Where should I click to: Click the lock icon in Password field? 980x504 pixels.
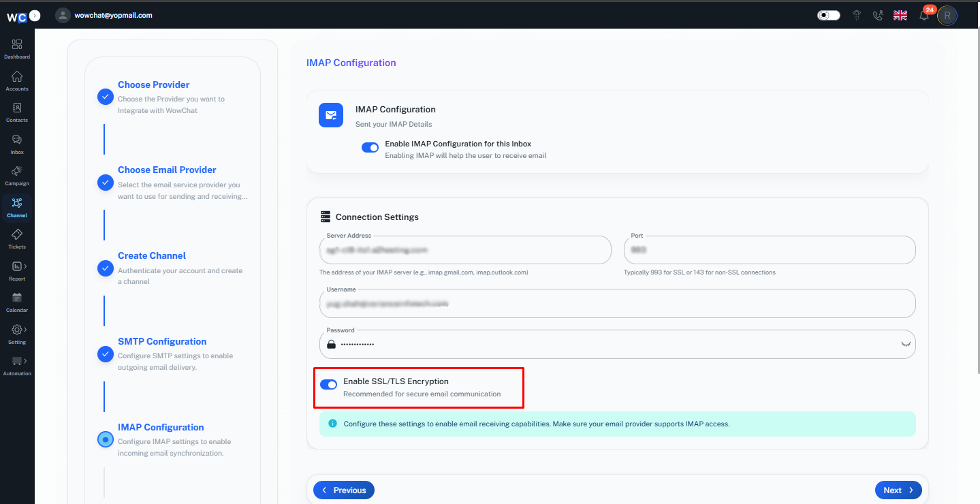click(x=331, y=344)
